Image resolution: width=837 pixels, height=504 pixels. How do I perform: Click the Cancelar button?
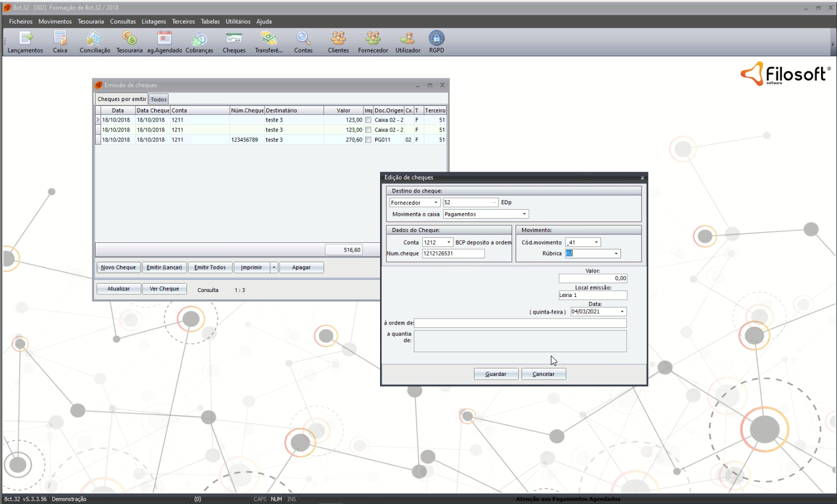point(543,374)
